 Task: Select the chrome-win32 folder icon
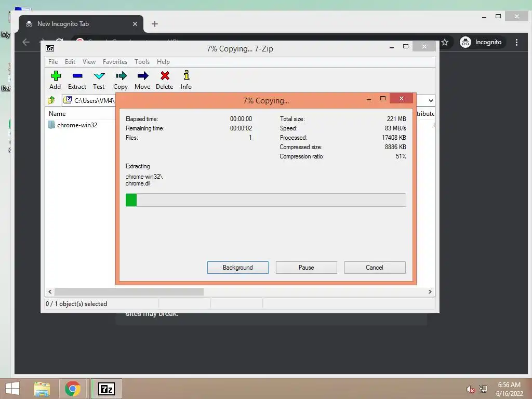pyautogui.click(x=51, y=125)
